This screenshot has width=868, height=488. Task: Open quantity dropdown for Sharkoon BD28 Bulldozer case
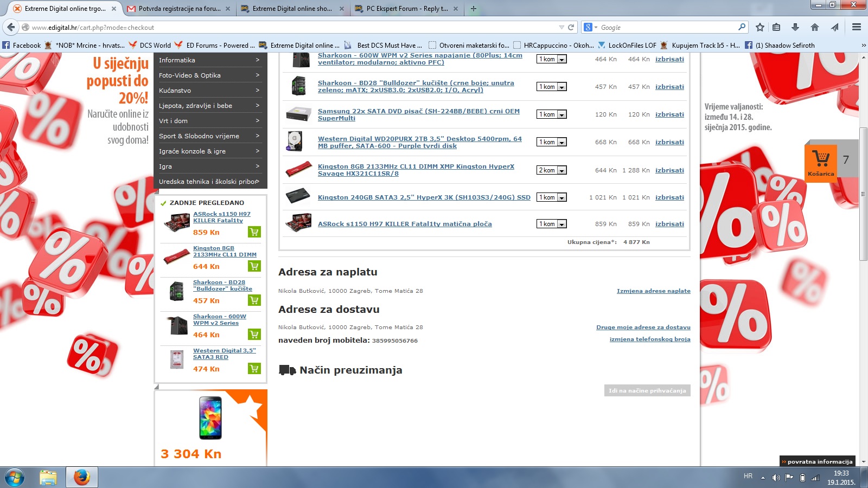coord(552,87)
